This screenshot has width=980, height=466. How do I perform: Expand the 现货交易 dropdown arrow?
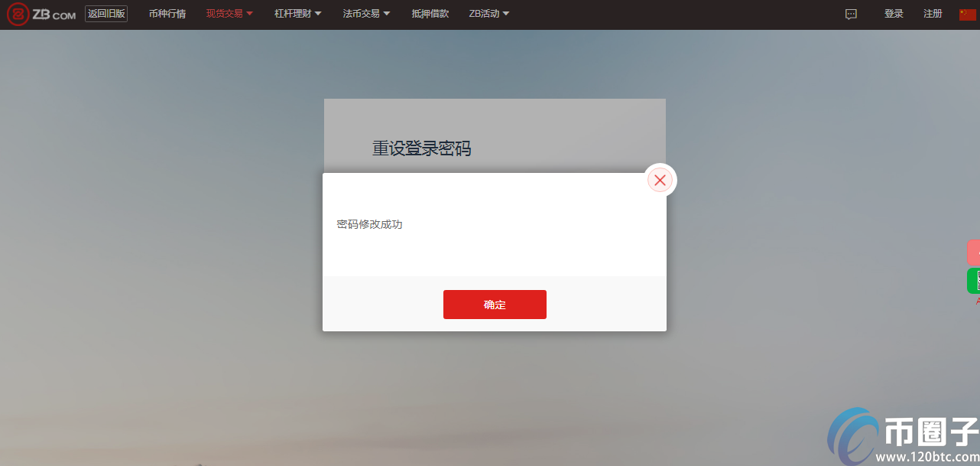click(250, 14)
